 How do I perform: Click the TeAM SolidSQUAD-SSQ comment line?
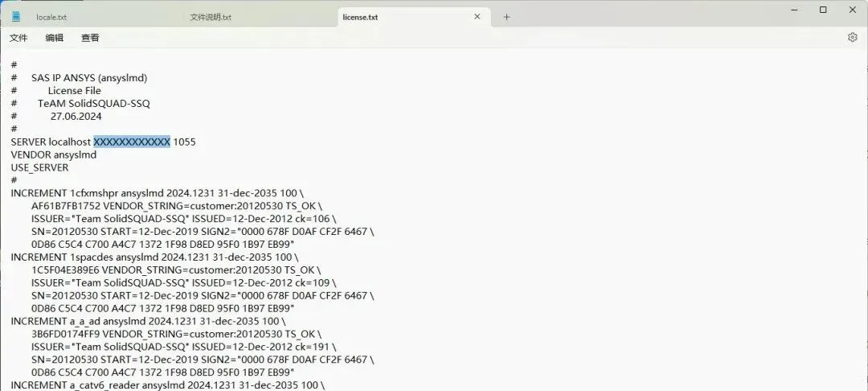click(93, 104)
